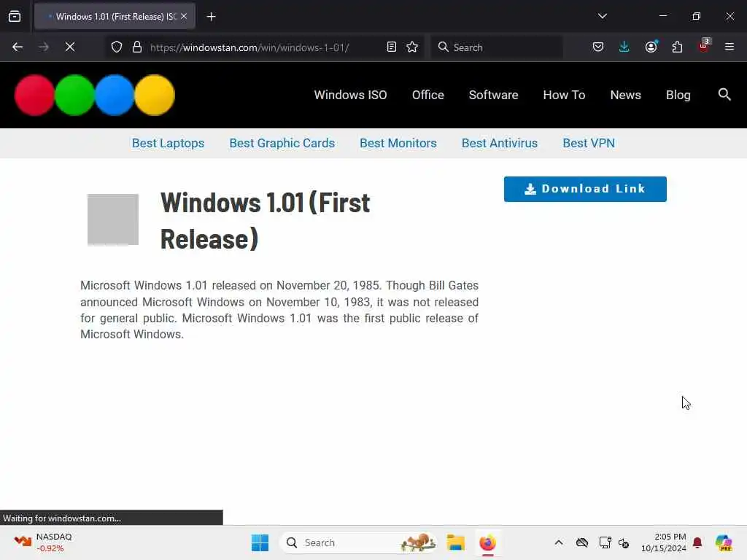This screenshot has width=747, height=560.
Task: Click the Firefox Search box
Action: tap(497, 47)
